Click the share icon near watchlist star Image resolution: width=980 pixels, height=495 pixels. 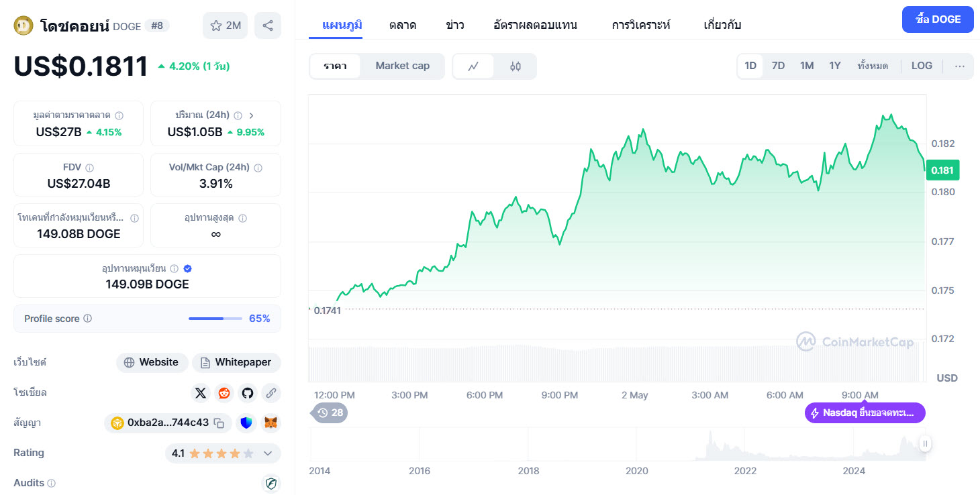(268, 24)
